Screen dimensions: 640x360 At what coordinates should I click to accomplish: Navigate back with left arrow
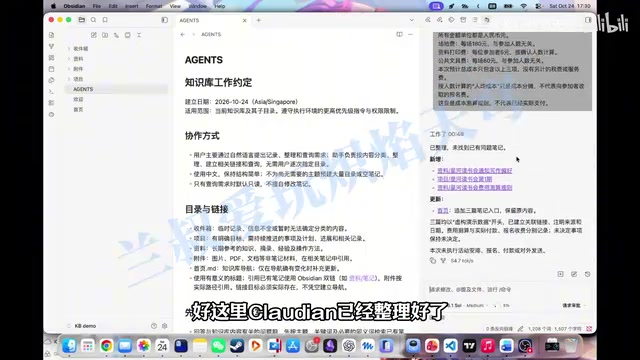[183, 35]
